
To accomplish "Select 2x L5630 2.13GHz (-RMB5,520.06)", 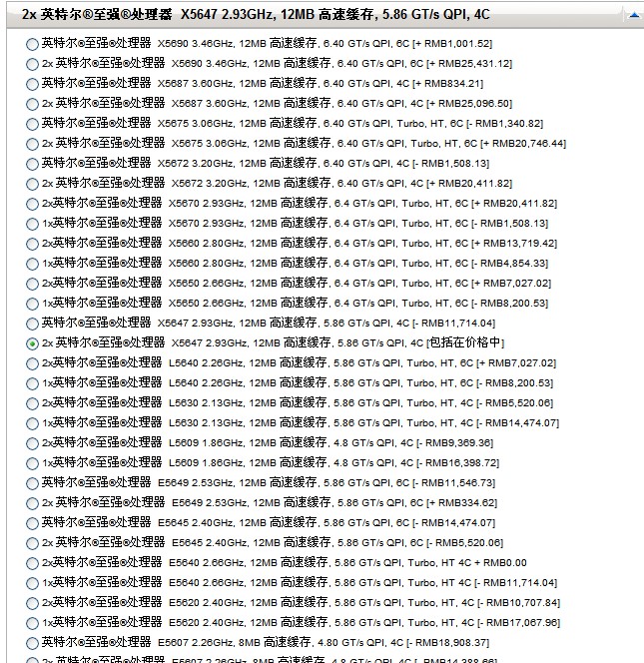I will tap(32, 403).
